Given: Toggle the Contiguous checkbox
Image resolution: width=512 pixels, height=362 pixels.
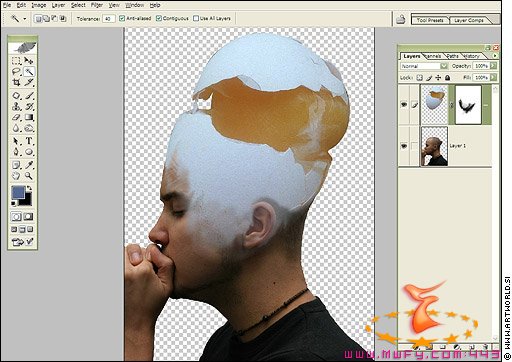Looking at the screenshot, I should 159,18.
